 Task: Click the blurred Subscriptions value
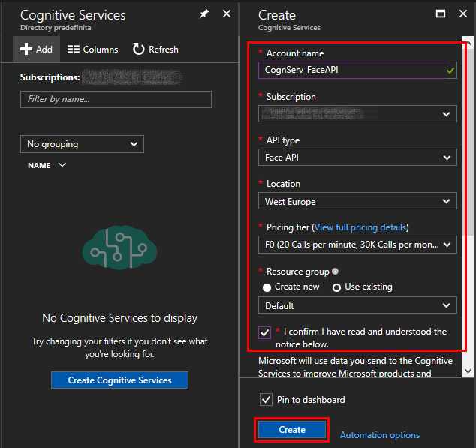tap(132, 77)
